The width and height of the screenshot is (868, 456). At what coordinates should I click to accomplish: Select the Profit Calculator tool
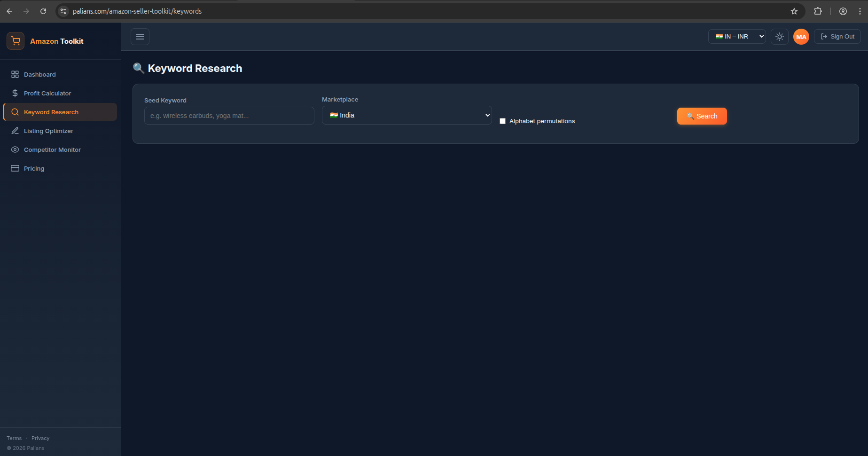click(47, 93)
